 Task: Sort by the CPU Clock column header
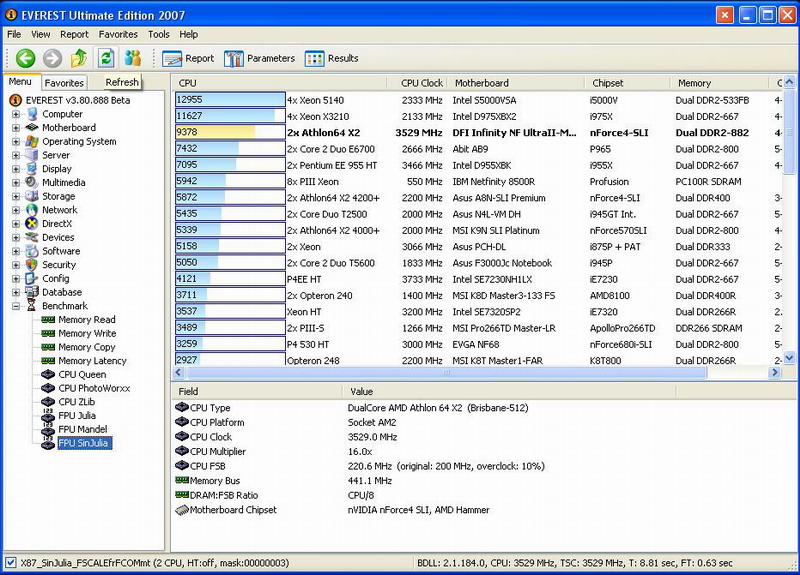[421, 83]
